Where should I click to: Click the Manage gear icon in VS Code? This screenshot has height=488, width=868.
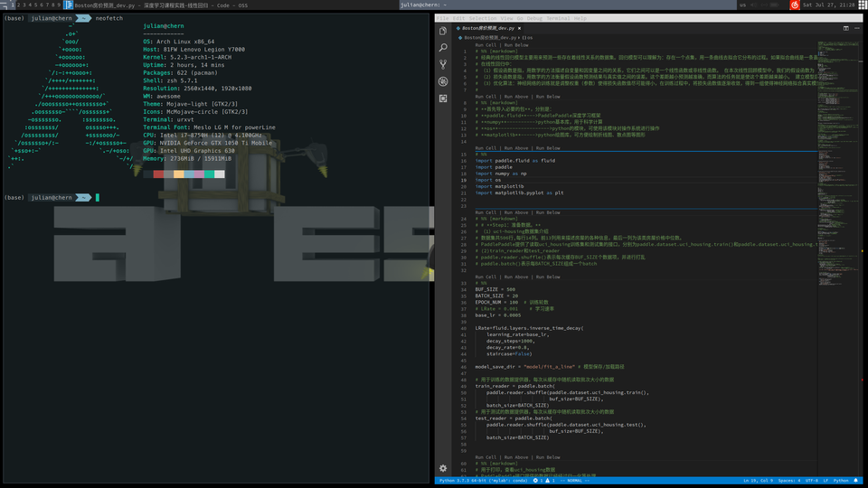(443, 468)
